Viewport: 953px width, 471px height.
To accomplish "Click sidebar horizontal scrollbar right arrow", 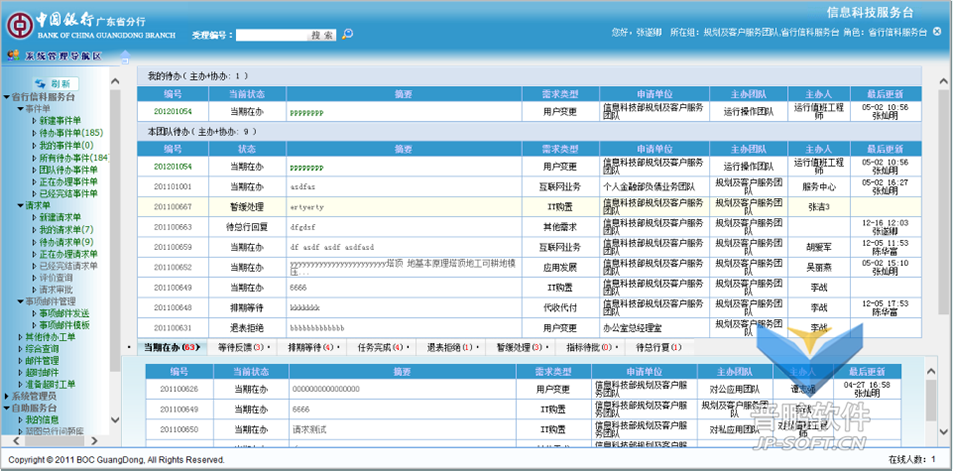I will (94, 440).
